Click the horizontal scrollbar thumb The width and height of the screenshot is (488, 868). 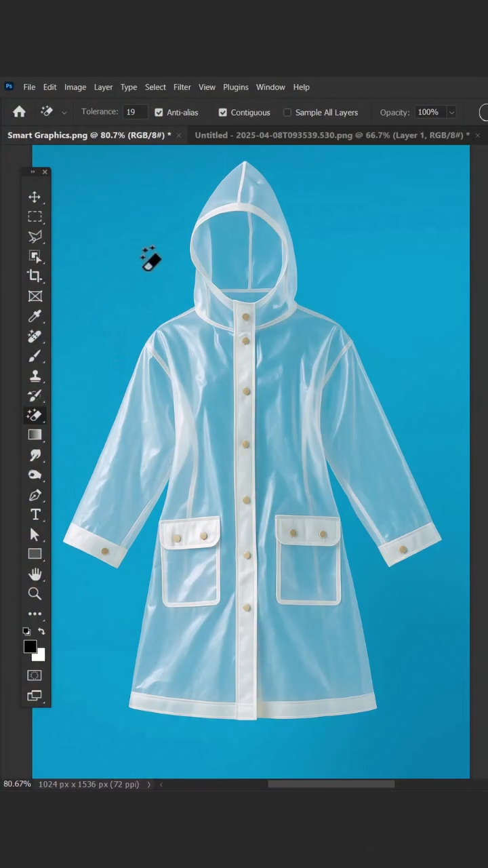pos(331,785)
